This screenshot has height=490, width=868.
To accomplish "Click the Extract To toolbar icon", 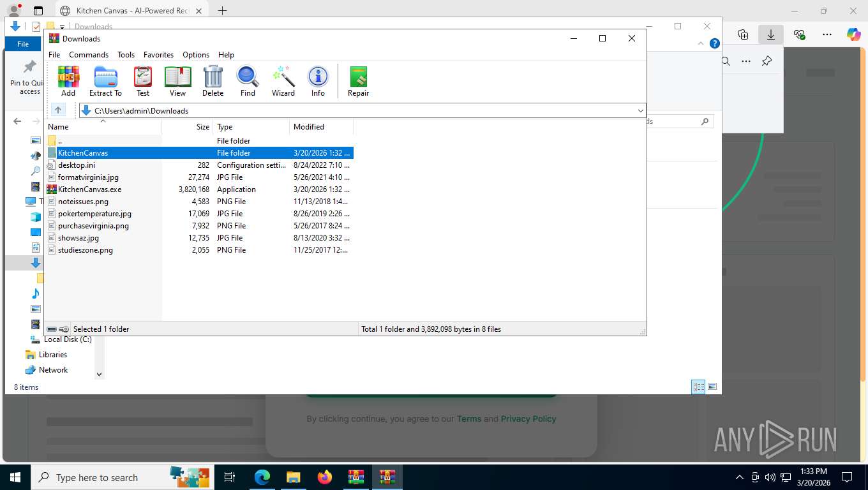I will [105, 81].
